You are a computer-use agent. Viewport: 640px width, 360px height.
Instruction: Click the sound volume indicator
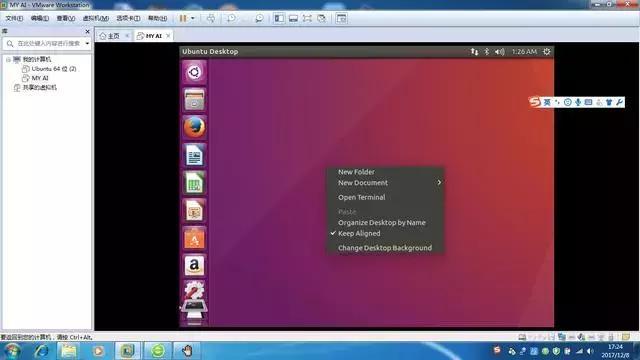(500, 51)
